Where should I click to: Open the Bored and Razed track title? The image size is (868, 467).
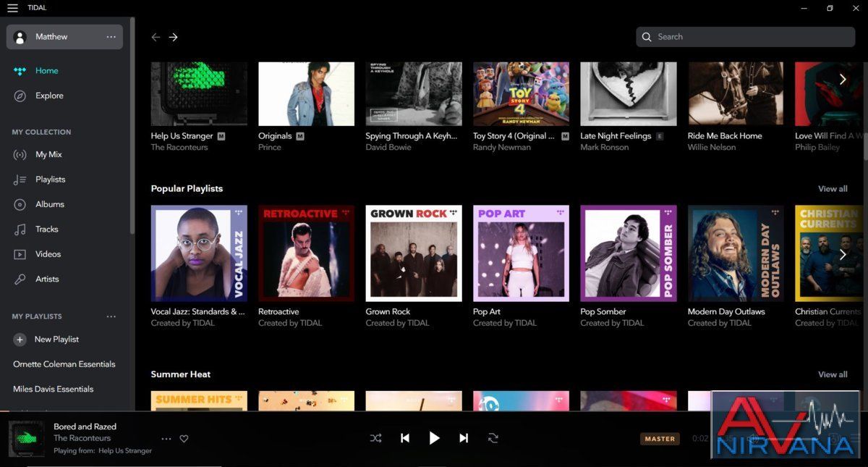85,426
